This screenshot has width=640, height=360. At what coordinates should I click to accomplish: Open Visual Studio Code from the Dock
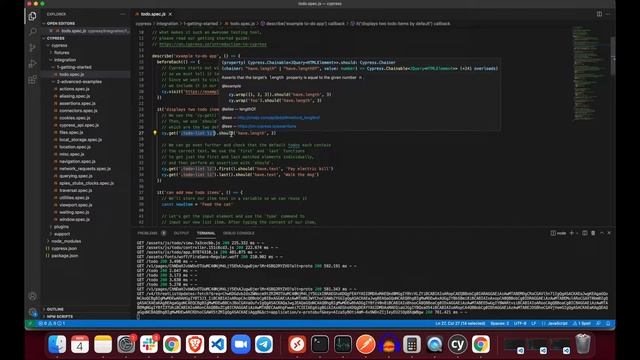click(218, 344)
